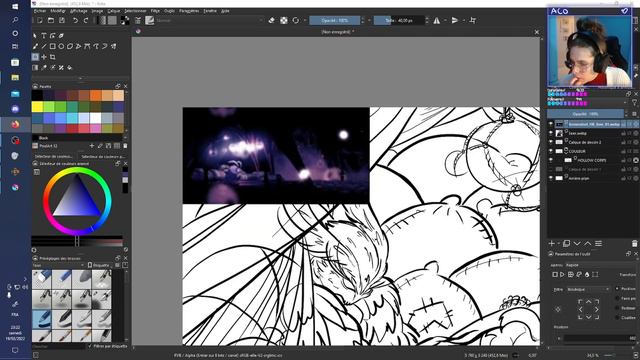Open the 'Fichier' menu
640x360 pixels.
click(x=40, y=11)
